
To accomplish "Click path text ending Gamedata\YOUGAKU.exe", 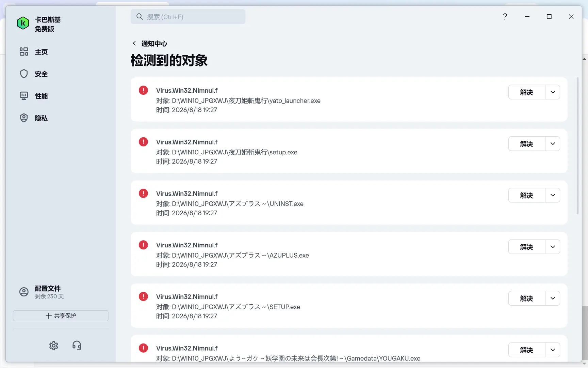I will [288, 358].
